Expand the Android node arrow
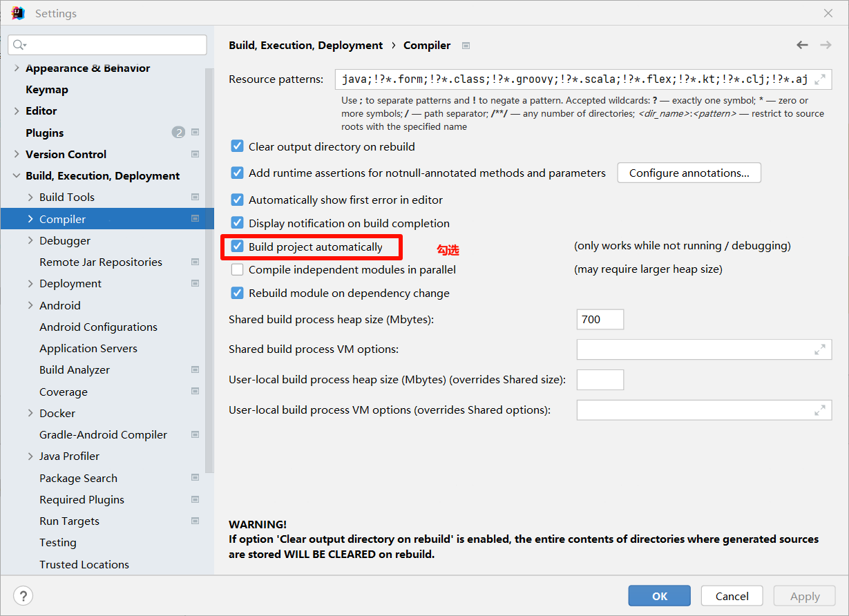Screen dimensions: 849x616 (x=30, y=305)
